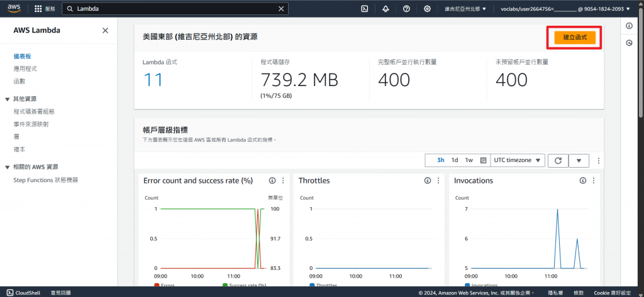Open 事件來源映射 in the sidebar
Viewport: 644px width, 297px height.
[x=31, y=124]
